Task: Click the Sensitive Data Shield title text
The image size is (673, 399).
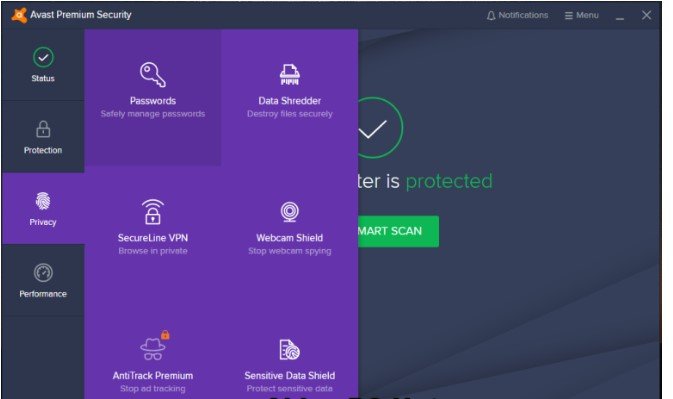Action: (x=290, y=375)
